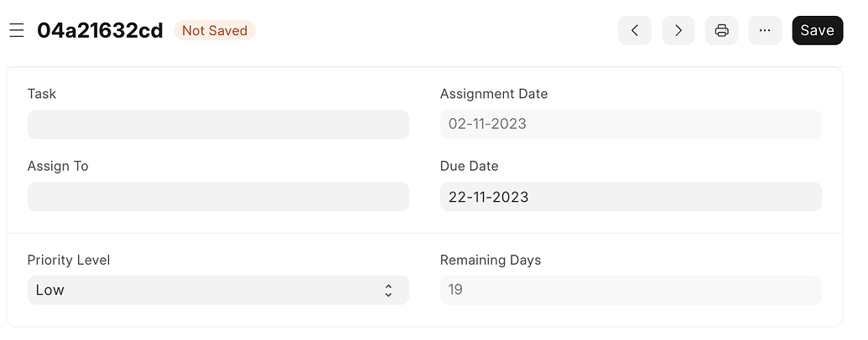Image resolution: width=868 pixels, height=340 pixels.
Task: Click the up-down chevron in Priority Level select
Action: tap(388, 291)
